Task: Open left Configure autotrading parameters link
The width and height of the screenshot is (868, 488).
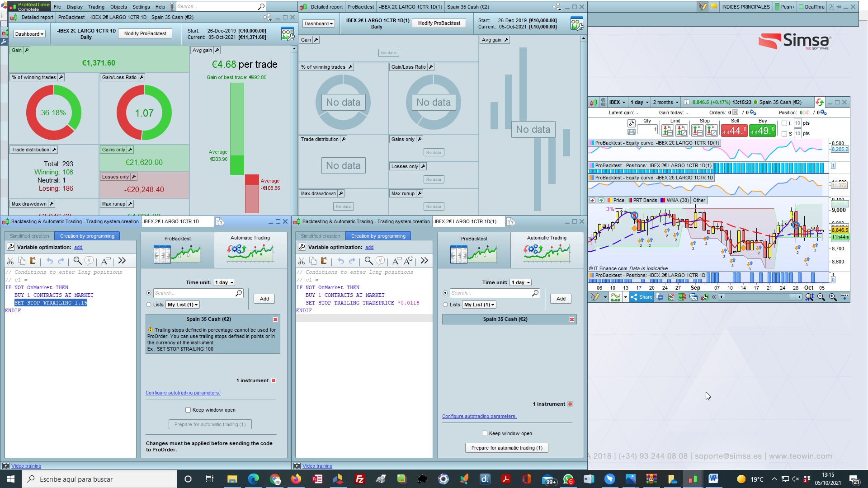Action: [183, 393]
